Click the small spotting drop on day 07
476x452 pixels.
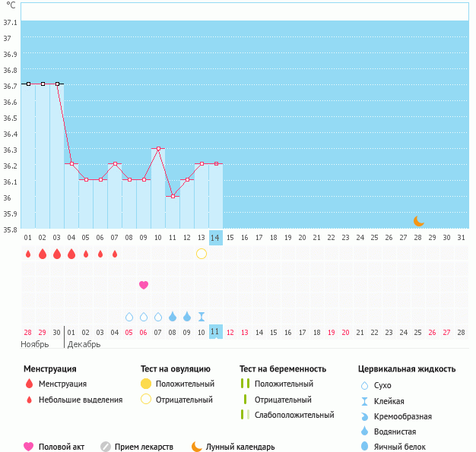click(115, 254)
